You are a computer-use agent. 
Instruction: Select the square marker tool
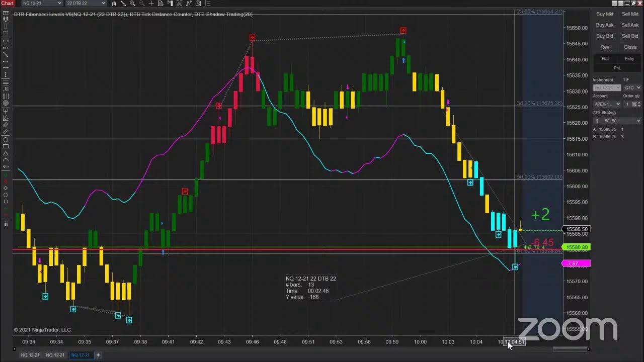[6, 202]
